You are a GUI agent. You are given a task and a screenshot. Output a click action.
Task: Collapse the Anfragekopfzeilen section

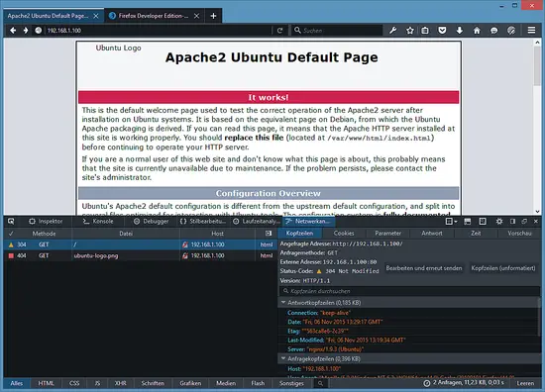click(283, 358)
